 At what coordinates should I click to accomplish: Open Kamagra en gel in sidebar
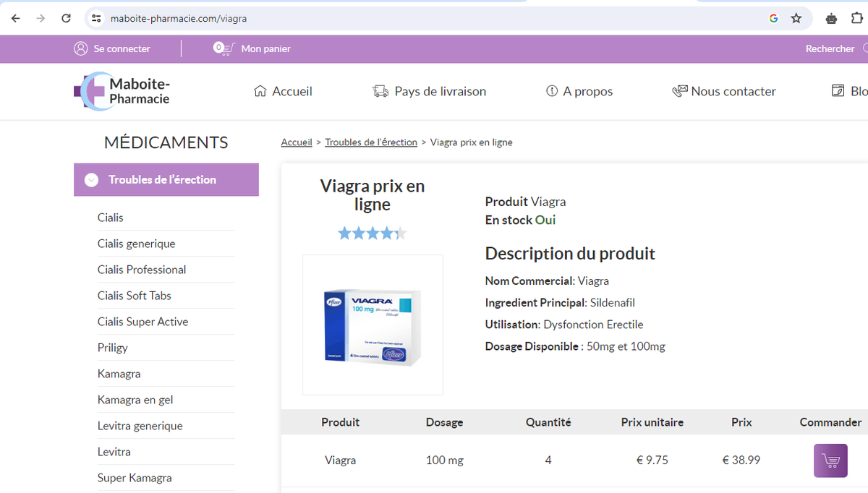coord(135,400)
